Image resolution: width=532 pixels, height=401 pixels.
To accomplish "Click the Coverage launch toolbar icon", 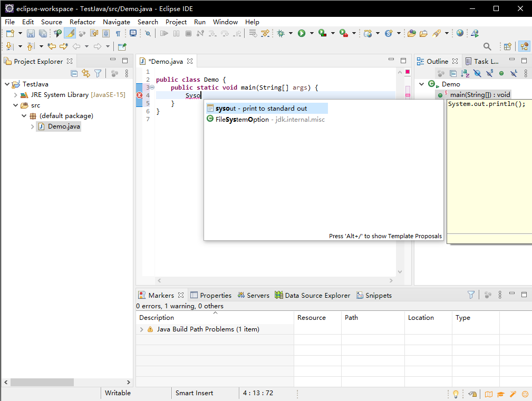I will (x=322, y=33).
